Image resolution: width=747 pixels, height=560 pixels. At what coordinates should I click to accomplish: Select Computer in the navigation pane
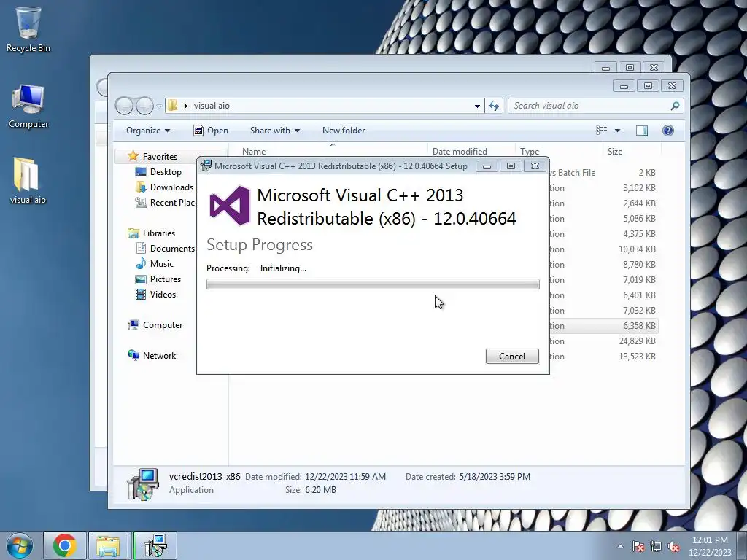(163, 325)
